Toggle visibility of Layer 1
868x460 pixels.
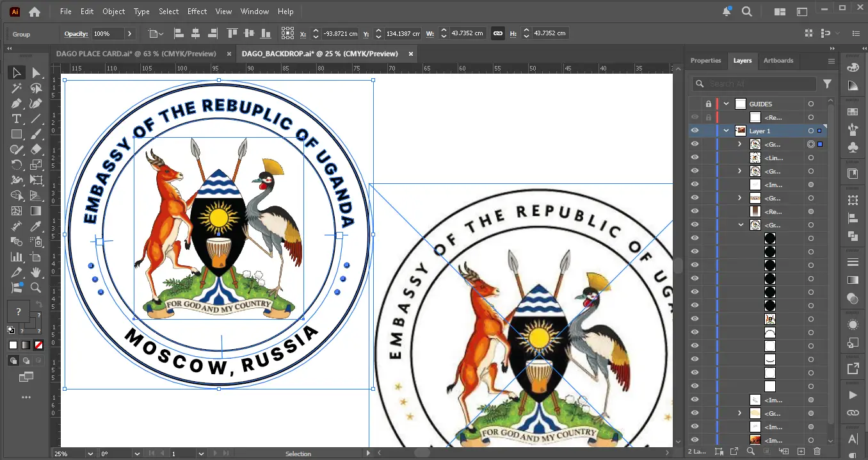[695, 131]
